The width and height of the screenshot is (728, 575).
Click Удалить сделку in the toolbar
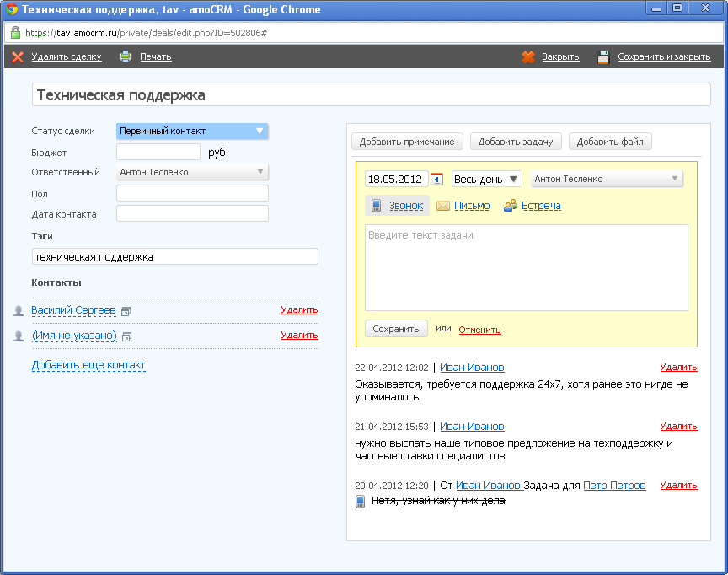(x=67, y=56)
